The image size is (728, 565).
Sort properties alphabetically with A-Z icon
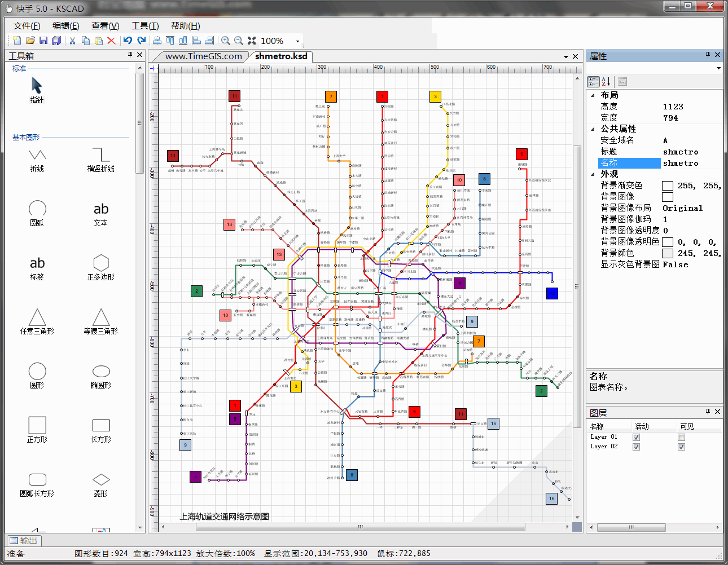coord(606,81)
